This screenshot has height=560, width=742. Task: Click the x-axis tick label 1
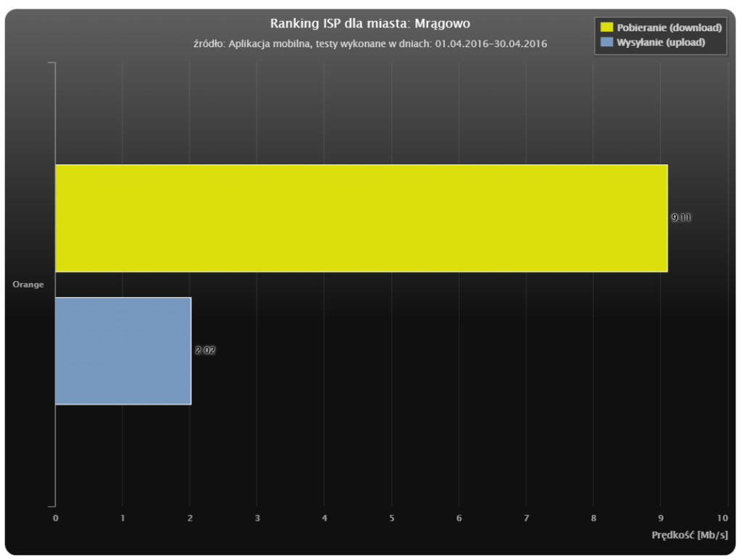coord(122,518)
